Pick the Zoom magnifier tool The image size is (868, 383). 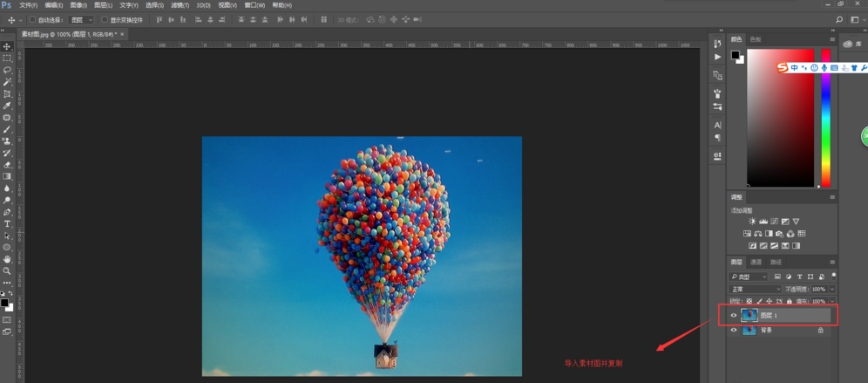point(7,271)
